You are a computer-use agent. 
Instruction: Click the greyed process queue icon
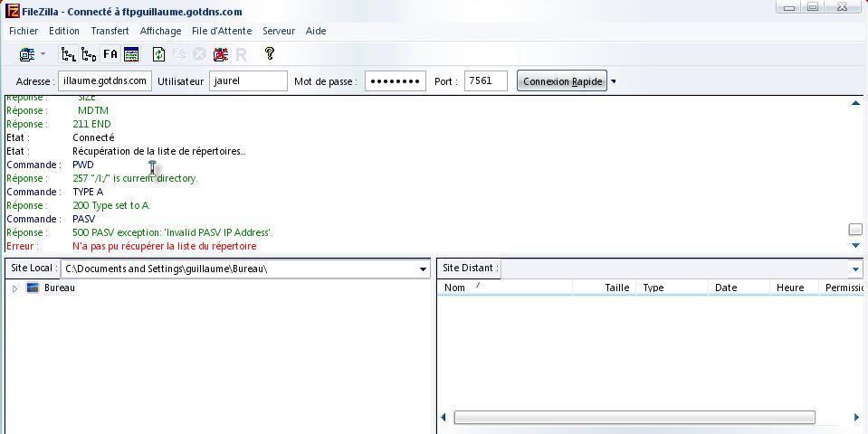click(x=179, y=54)
